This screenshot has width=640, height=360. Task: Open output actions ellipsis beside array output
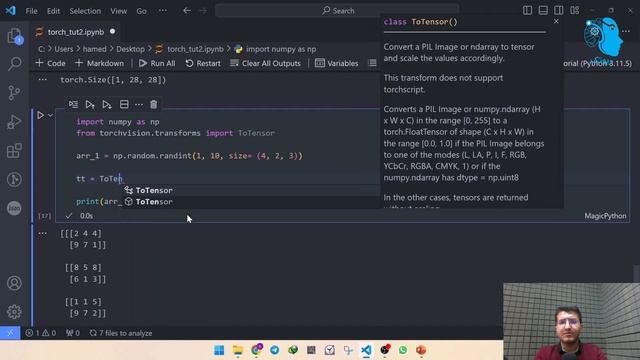click(42, 233)
